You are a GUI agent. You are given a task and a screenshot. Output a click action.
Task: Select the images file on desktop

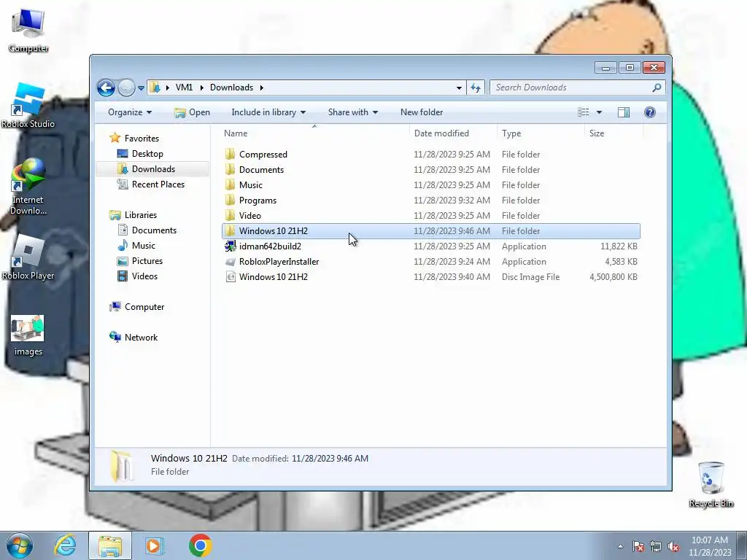pos(28,335)
